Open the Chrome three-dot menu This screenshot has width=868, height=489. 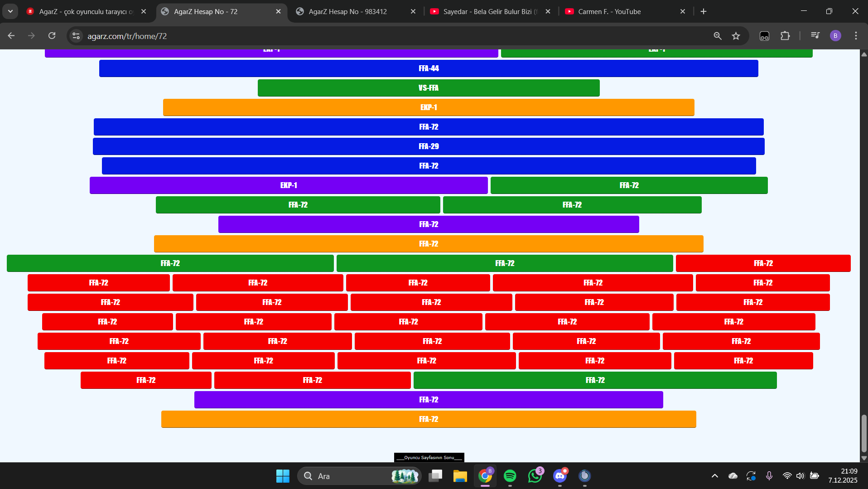[x=856, y=36]
